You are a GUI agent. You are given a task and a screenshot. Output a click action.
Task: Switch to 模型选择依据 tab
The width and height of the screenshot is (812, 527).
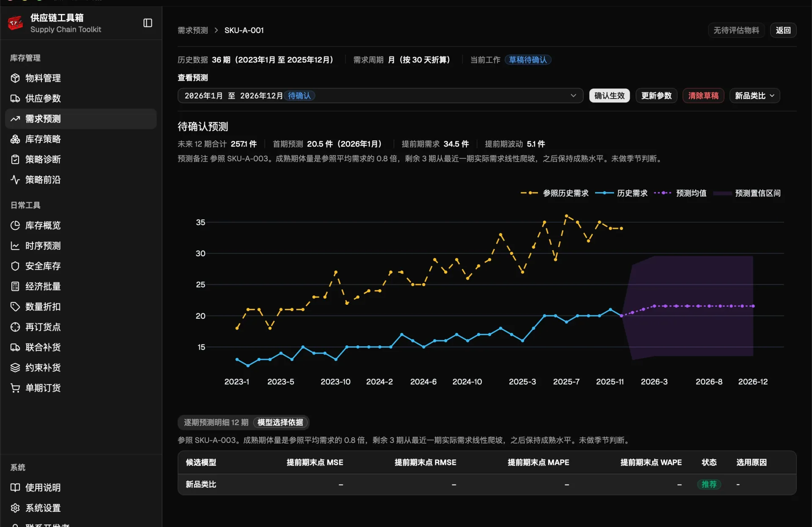point(280,422)
